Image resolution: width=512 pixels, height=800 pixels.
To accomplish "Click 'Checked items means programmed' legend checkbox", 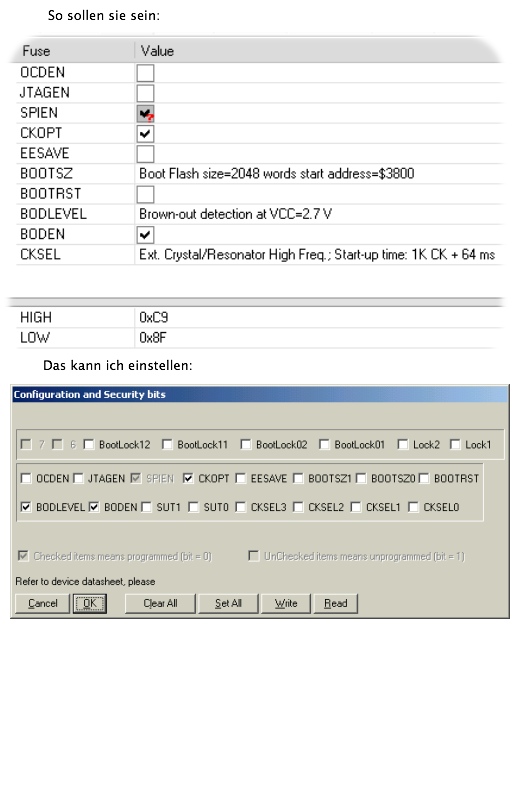I will coord(23,556).
